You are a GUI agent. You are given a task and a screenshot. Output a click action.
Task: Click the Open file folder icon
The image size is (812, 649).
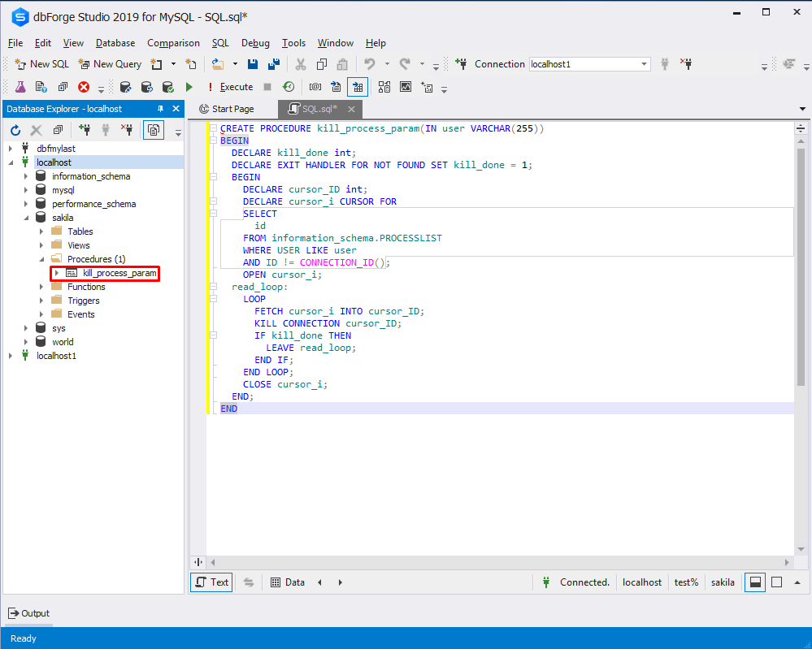[218, 64]
